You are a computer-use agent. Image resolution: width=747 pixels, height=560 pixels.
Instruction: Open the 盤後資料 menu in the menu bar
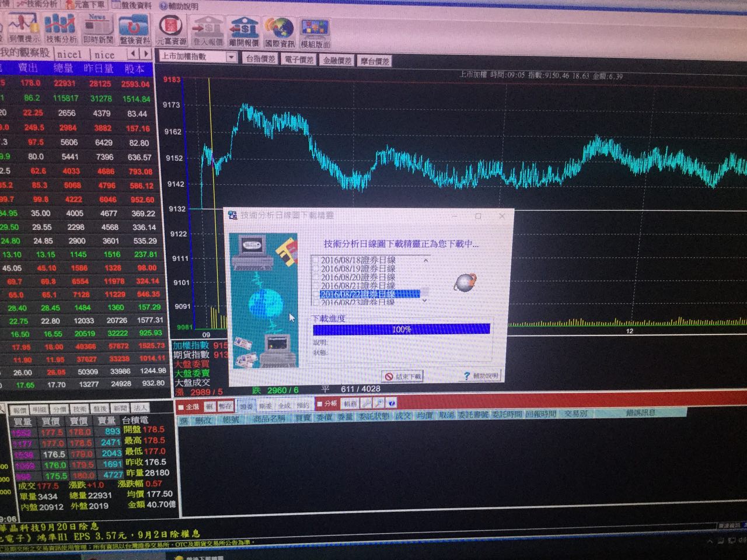(x=132, y=5)
